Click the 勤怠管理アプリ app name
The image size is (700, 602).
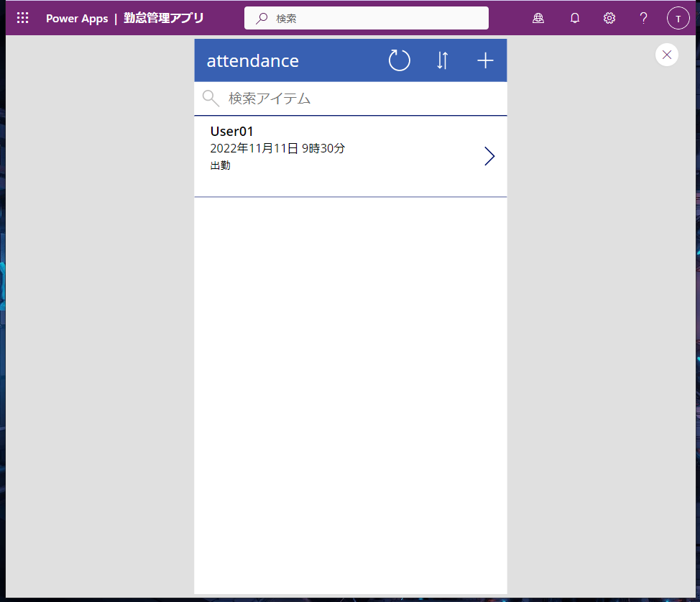[163, 18]
